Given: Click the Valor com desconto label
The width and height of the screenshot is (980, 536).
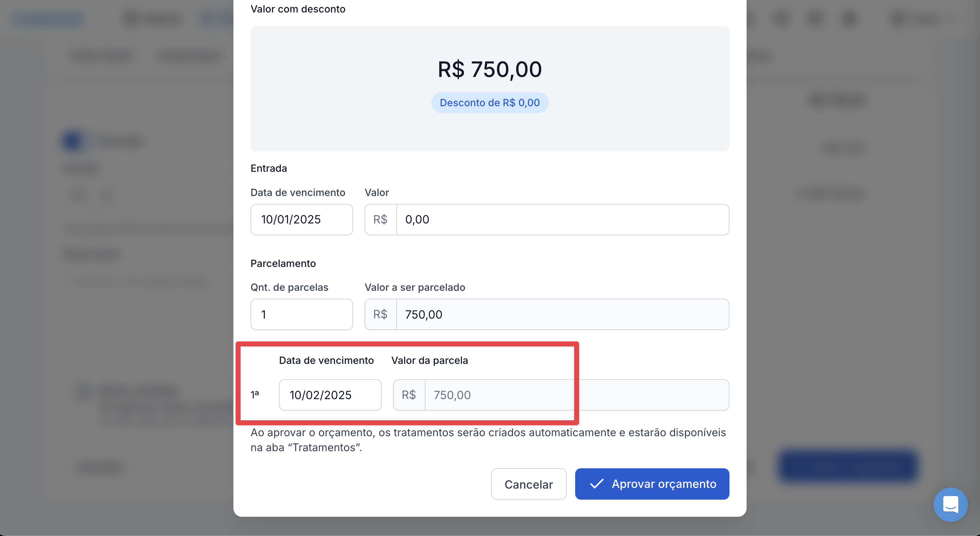Looking at the screenshot, I should tap(298, 9).
